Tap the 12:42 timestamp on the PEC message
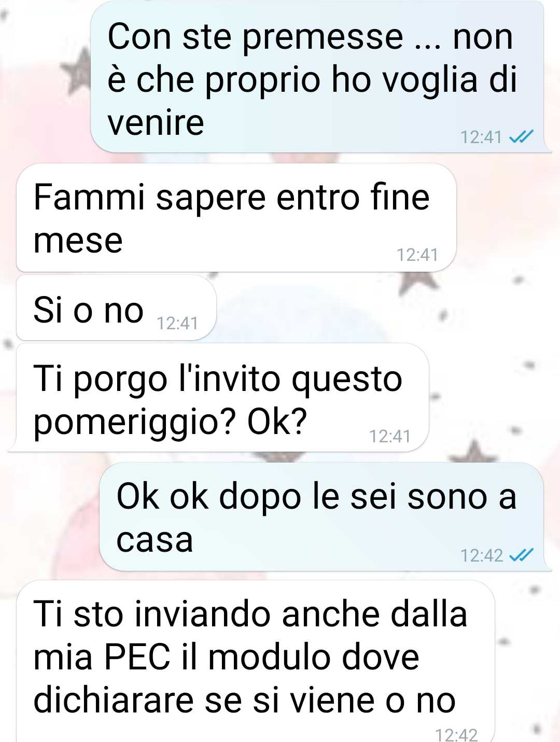560x742 pixels. (x=456, y=735)
